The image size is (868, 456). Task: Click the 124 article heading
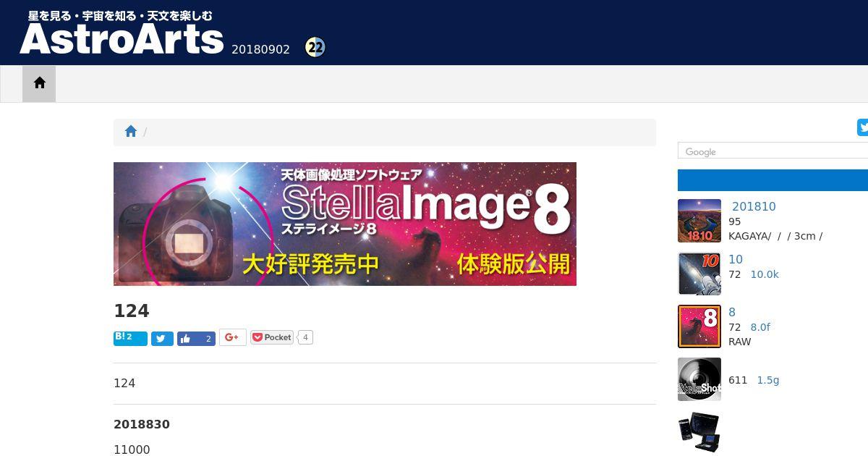132,311
